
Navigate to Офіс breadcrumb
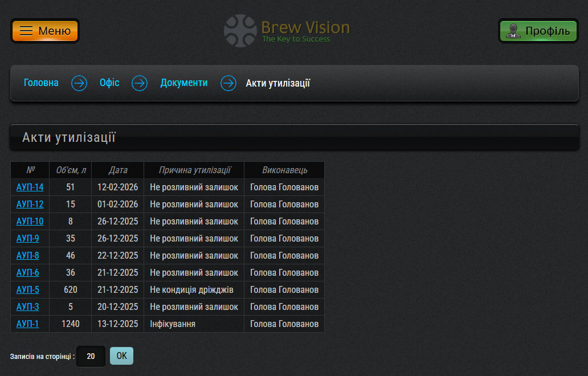coord(109,83)
